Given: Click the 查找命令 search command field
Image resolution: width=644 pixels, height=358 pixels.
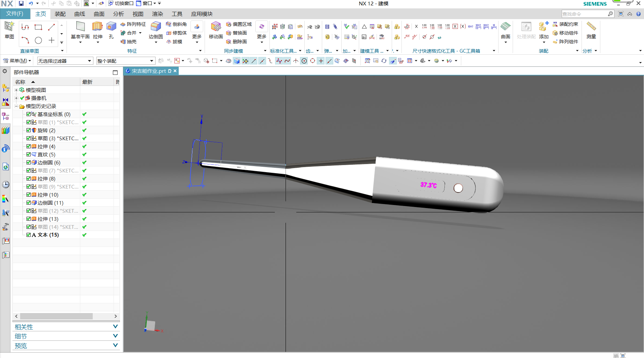Looking at the screenshot, I should (584, 14).
